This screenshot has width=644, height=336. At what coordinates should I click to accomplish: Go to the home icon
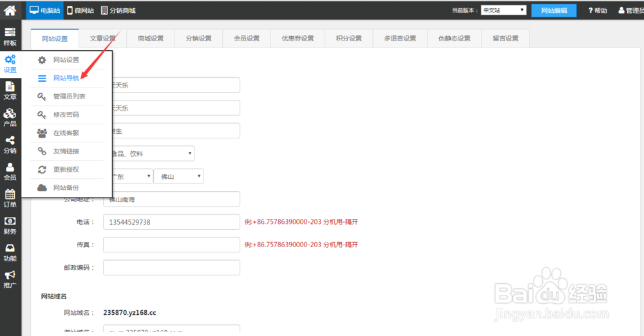click(10, 10)
